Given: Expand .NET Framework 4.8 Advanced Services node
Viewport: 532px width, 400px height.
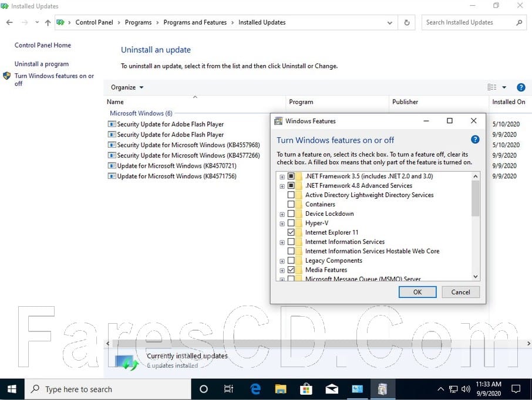Looking at the screenshot, I should point(282,186).
